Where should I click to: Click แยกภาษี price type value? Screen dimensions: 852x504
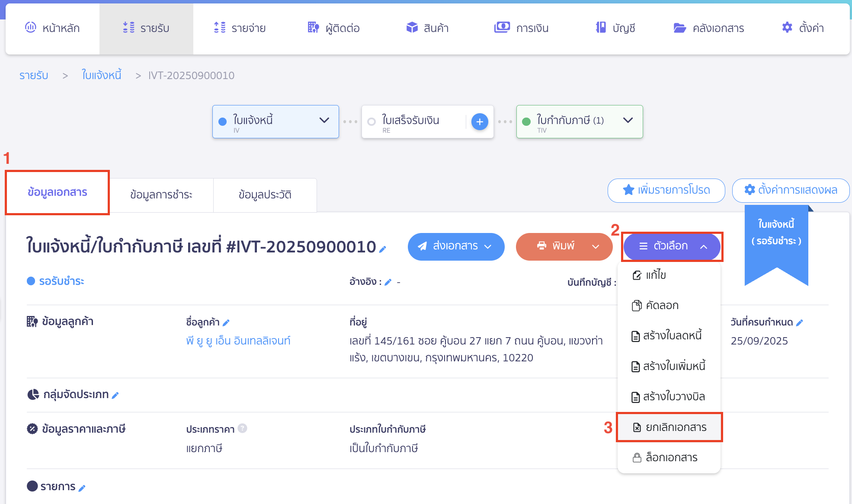tap(204, 448)
